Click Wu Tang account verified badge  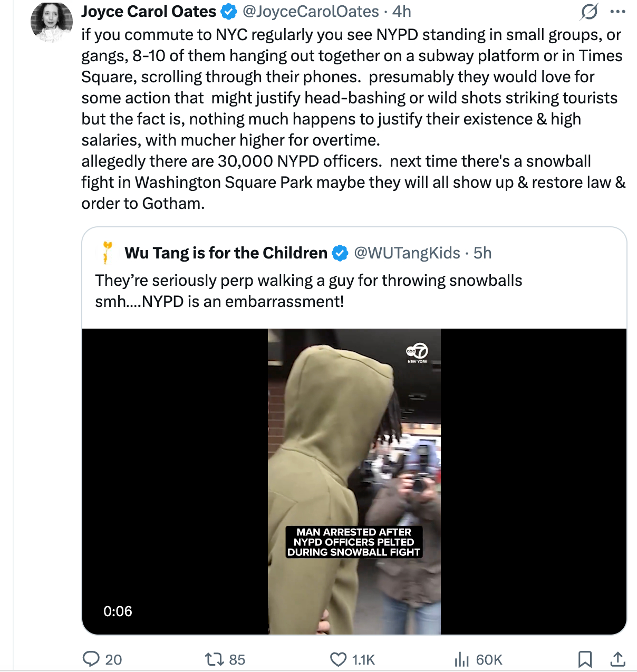point(340,253)
